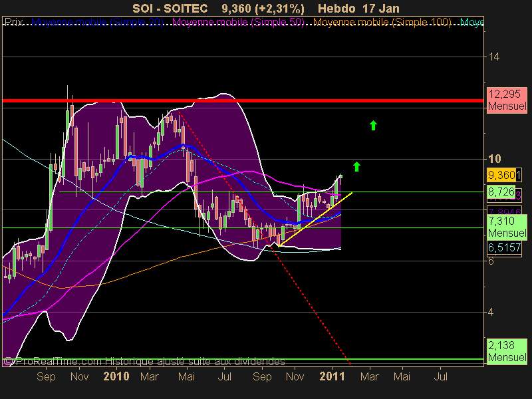Select the red dotted descending trendline
532x399 pixels.
[265, 239]
